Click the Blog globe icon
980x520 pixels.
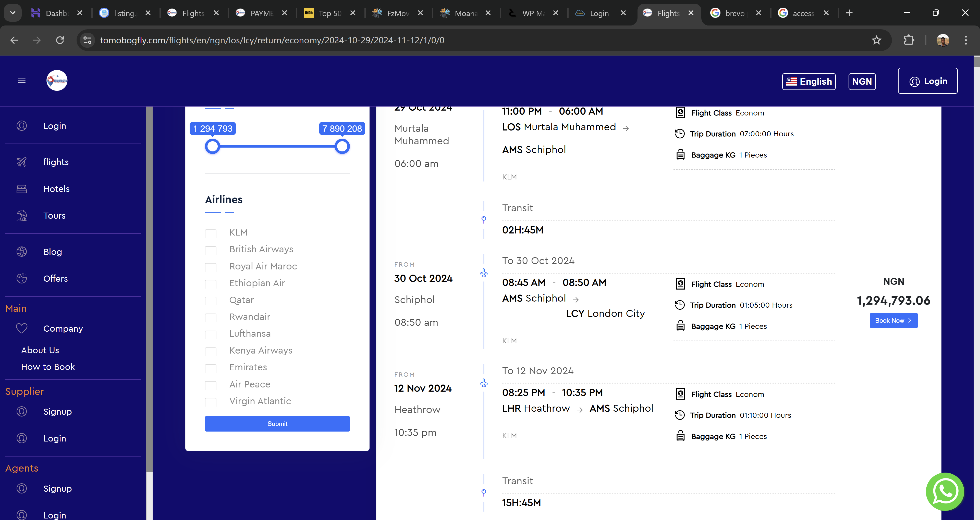(22, 252)
